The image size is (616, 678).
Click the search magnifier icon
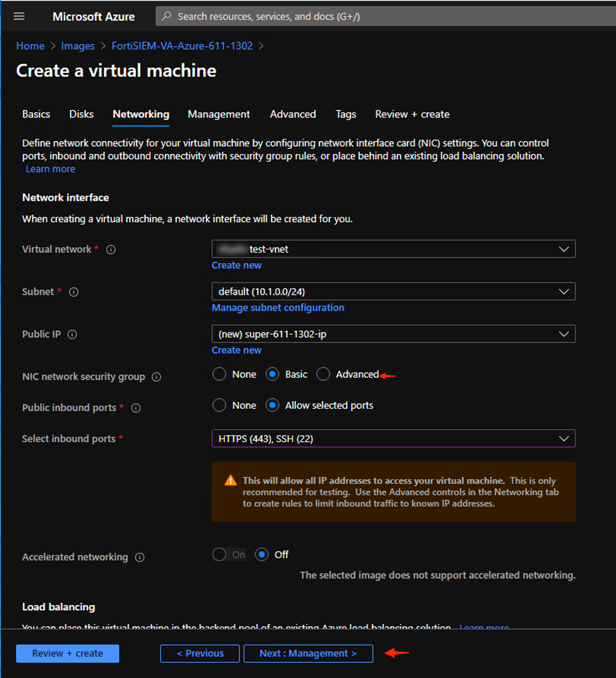167,16
